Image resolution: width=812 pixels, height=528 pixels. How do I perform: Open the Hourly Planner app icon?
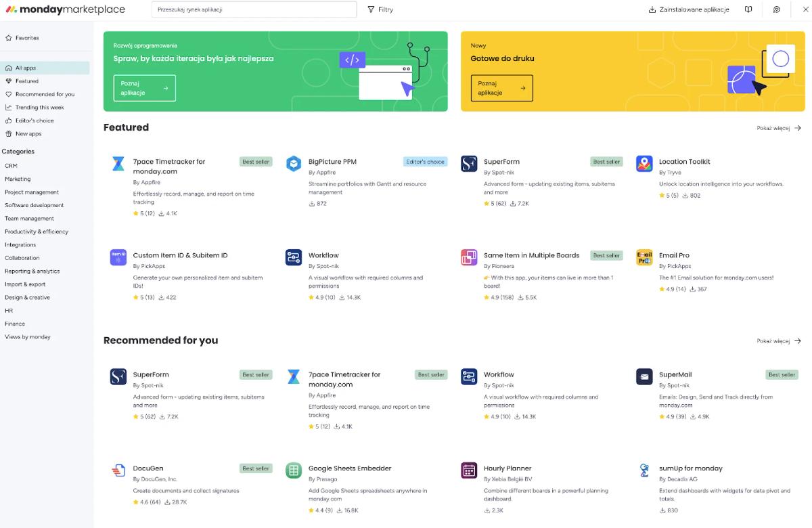[x=469, y=470]
